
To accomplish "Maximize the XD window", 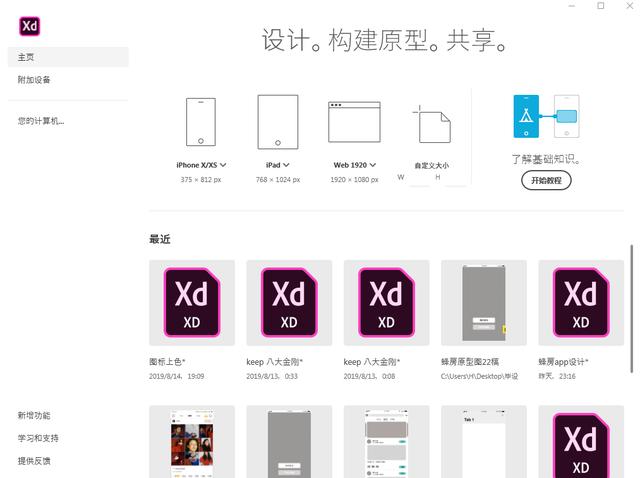I will tap(600, 6).
